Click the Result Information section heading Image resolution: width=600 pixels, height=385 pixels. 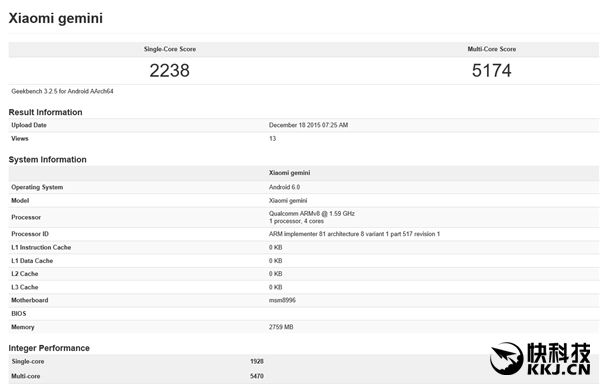(46, 112)
